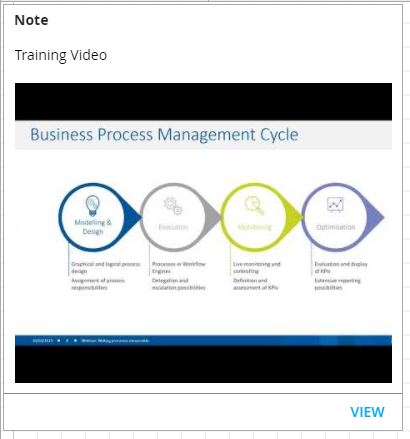The width and height of the screenshot is (410, 439).
Task: Click the Graphical and logical process design text
Action: tap(106, 267)
